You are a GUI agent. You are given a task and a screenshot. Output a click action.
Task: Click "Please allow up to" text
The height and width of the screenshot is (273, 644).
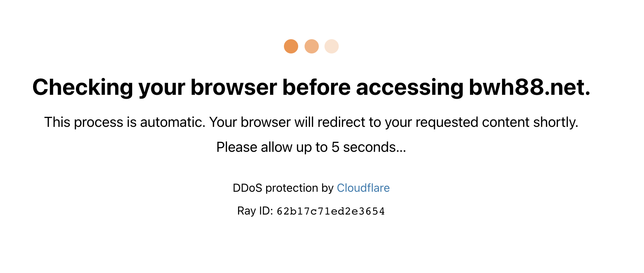tap(272, 147)
